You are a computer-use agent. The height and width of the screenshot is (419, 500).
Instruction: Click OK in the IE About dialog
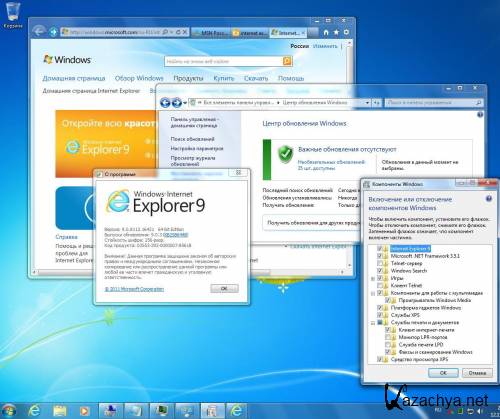[x=224, y=288]
